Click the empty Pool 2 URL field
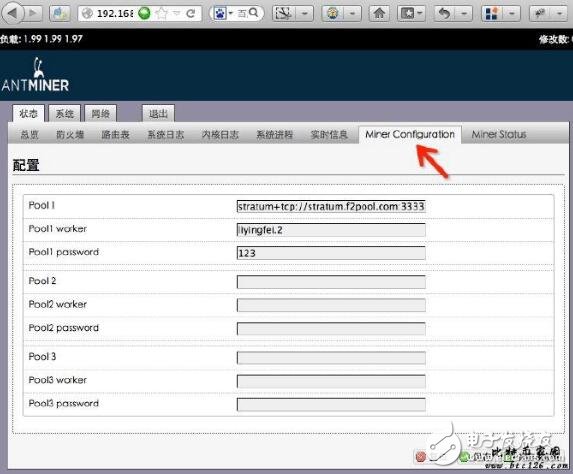Image resolution: width=573 pixels, height=474 pixels. [x=331, y=282]
